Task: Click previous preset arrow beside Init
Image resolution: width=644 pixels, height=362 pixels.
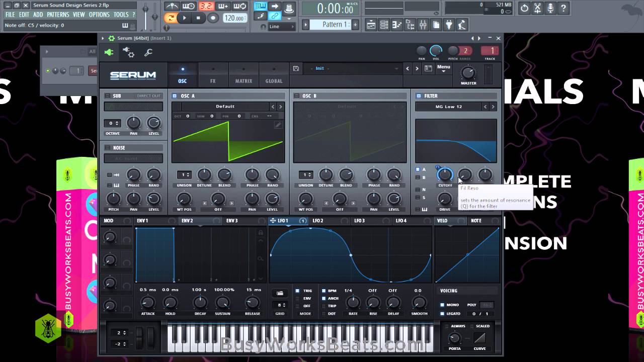Action: pos(408,68)
